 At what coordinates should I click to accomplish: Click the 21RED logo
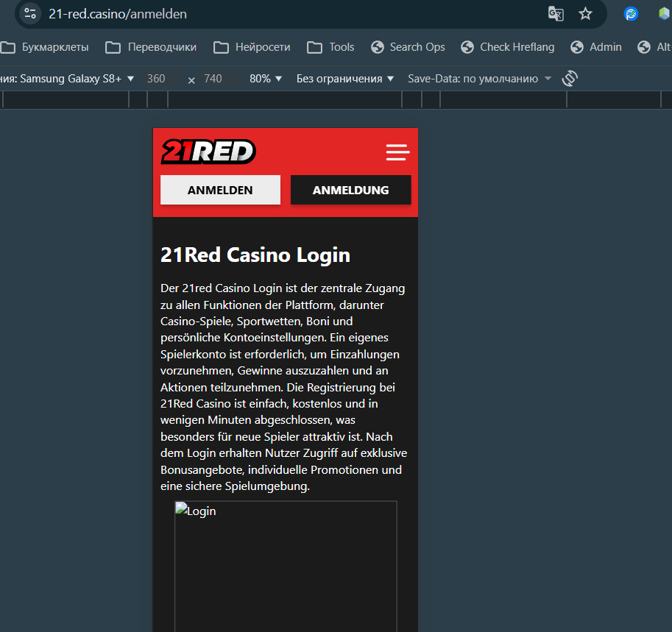[208, 152]
